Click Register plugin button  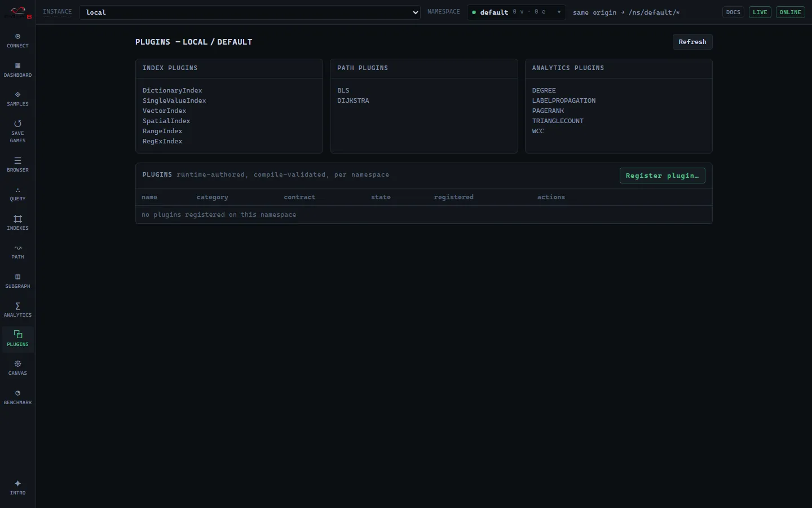tap(662, 176)
